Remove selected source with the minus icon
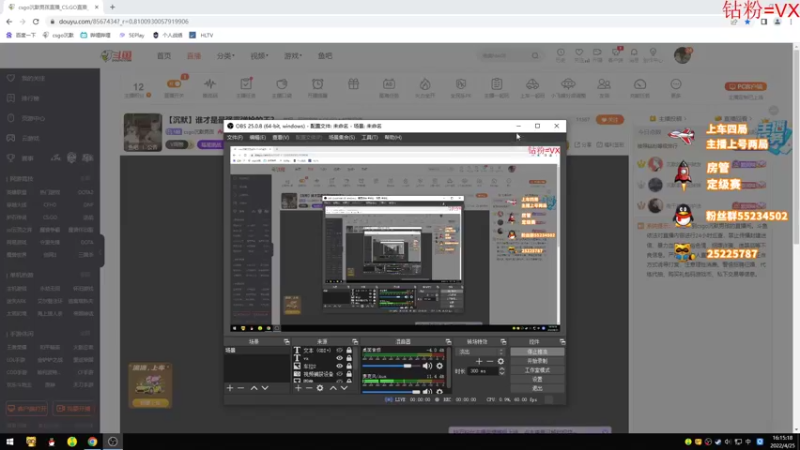This screenshot has width=800, height=450. point(309,388)
